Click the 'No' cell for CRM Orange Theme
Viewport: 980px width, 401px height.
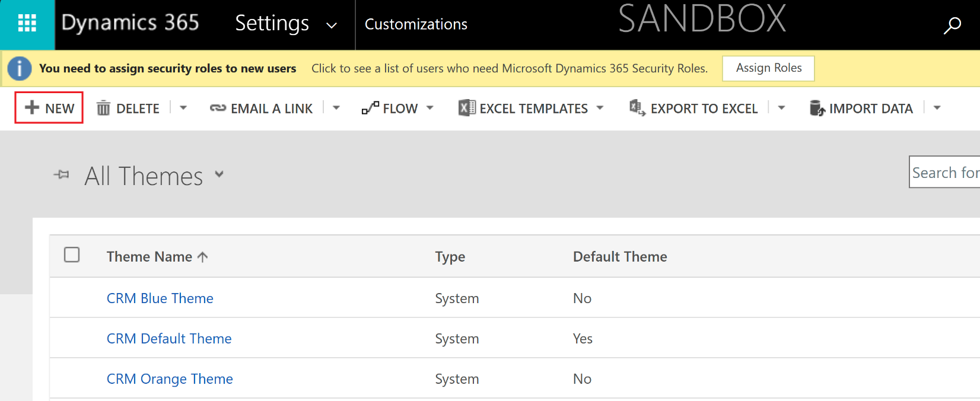(x=582, y=379)
